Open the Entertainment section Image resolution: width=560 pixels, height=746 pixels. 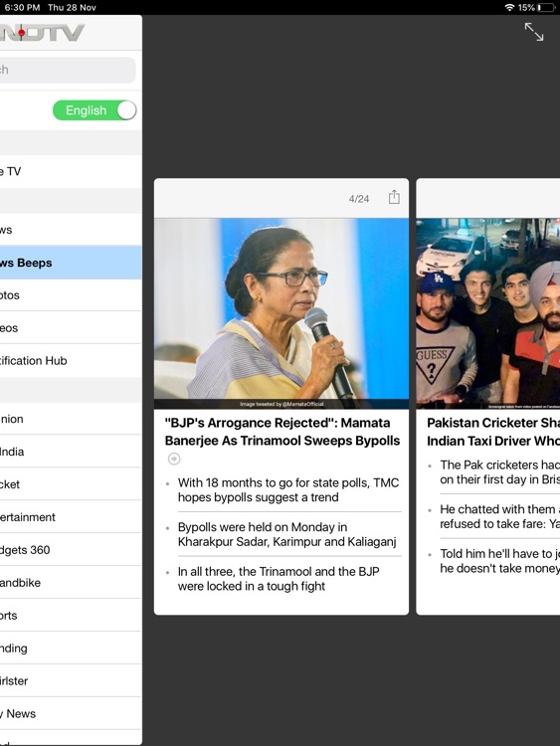tap(71, 517)
